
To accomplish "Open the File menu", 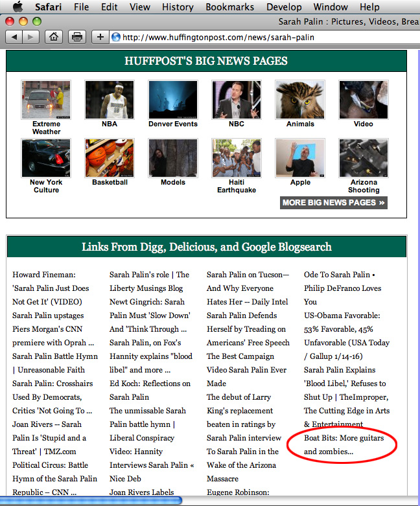I will coord(81,6).
